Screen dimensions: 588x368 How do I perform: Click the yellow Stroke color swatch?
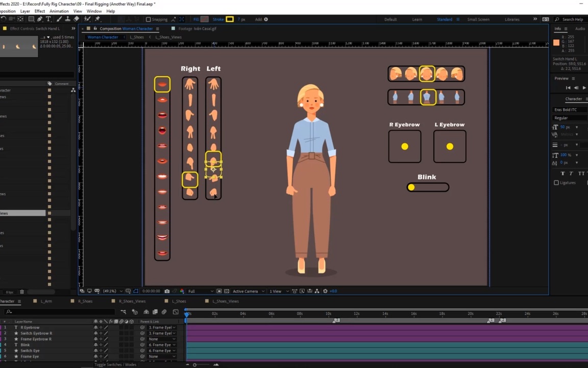click(x=230, y=19)
